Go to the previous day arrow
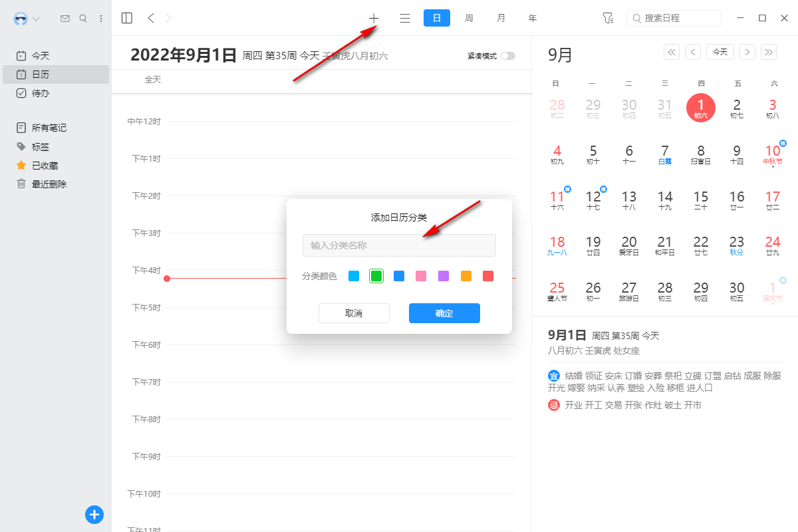The height and width of the screenshot is (532, 798). coord(151,18)
